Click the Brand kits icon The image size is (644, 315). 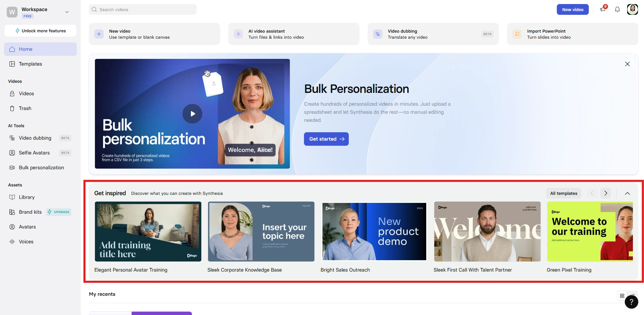[x=12, y=212]
